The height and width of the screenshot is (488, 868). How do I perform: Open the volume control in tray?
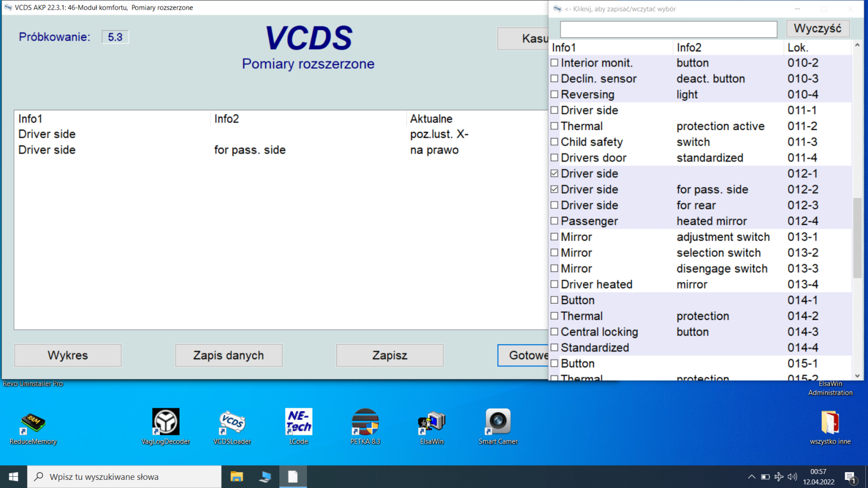(792, 477)
